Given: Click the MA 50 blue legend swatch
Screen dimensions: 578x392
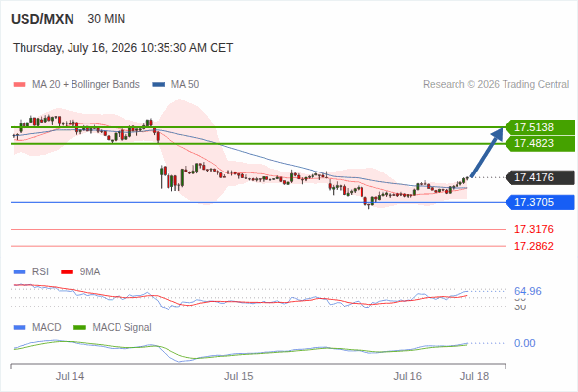Looking at the screenshot, I should pos(159,85).
